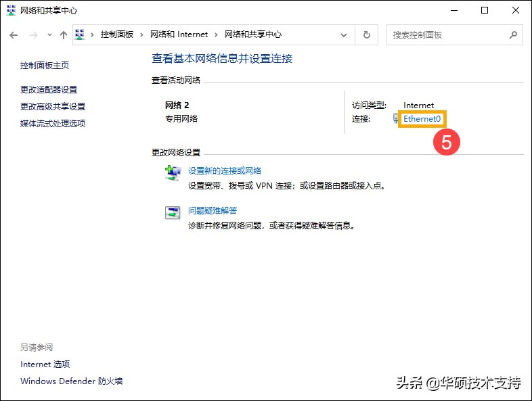Click the Forward navigation arrow
The image size is (532, 401).
click(x=34, y=35)
